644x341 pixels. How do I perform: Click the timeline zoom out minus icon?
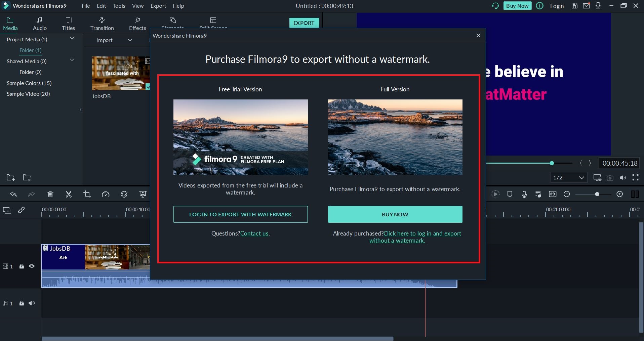pos(567,194)
